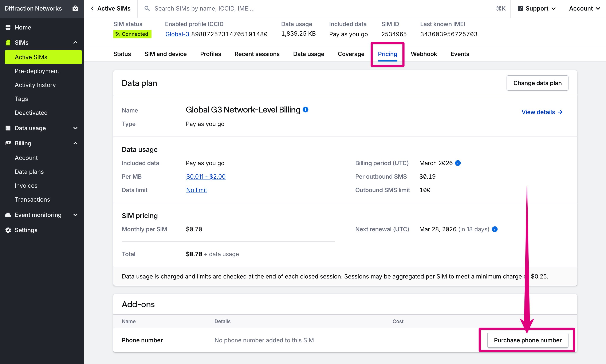View the Events tab
This screenshot has width=606, height=364.
click(460, 54)
